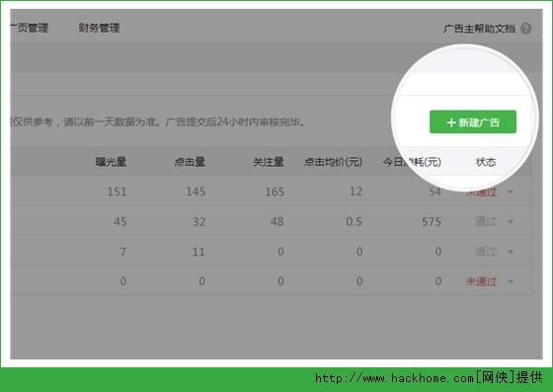Select the 45 exposure value
The image size is (553, 392).
[x=119, y=221]
